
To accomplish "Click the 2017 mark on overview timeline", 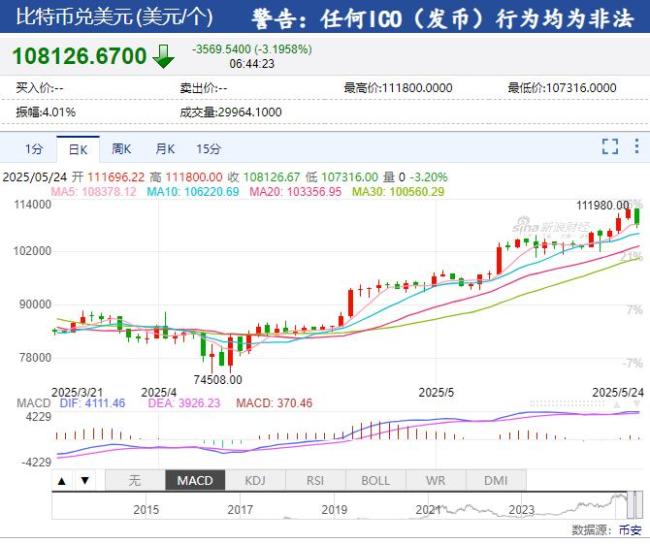I will [x=240, y=510].
